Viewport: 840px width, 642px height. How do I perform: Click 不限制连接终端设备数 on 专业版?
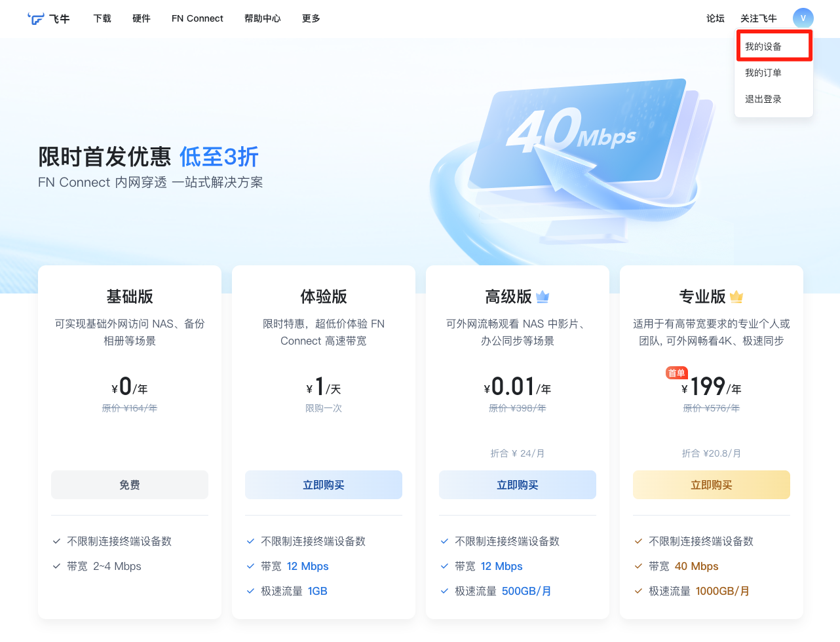(x=701, y=541)
